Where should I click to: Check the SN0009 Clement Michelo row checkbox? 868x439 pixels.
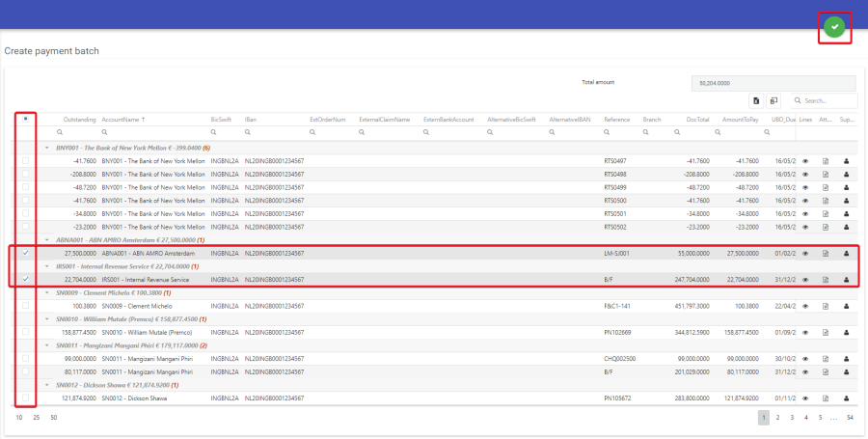pos(25,306)
